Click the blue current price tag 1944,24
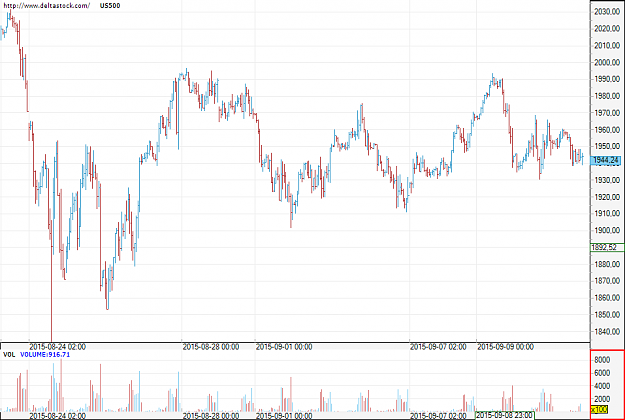The height and width of the screenshot is (420, 625). pos(606,160)
